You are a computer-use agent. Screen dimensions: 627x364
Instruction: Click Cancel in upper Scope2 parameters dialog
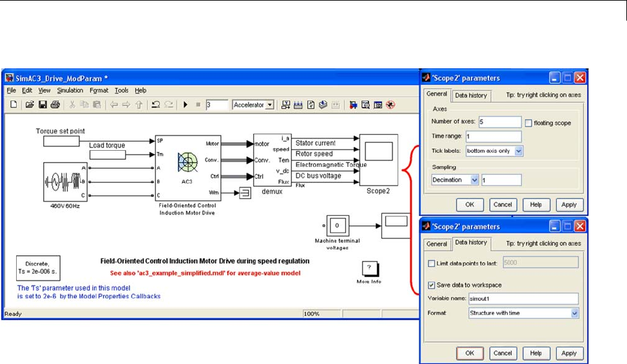(x=503, y=205)
